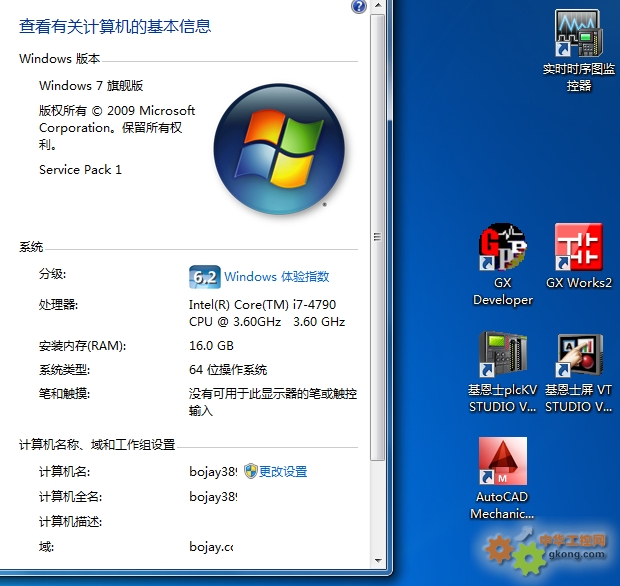Click the scrollbar down arrow
Image resolution: width=620 pixels, height=586 pixels.
click(378, 561)
